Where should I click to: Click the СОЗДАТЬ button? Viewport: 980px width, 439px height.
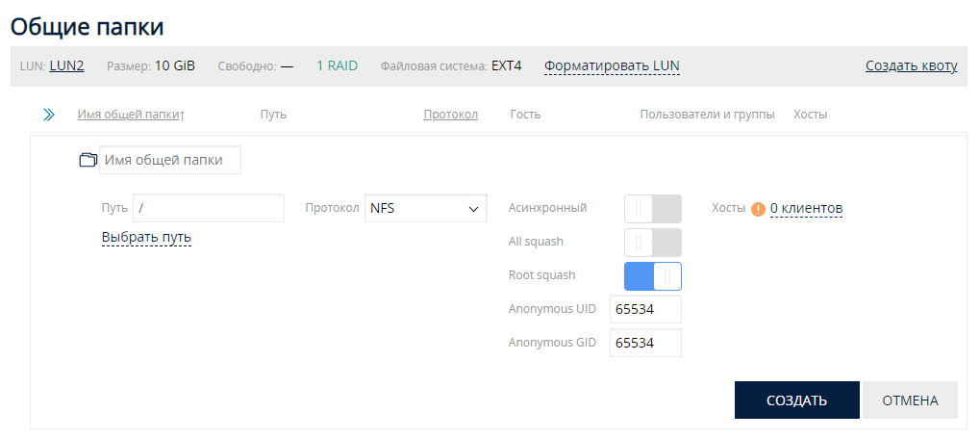point(797,400)
